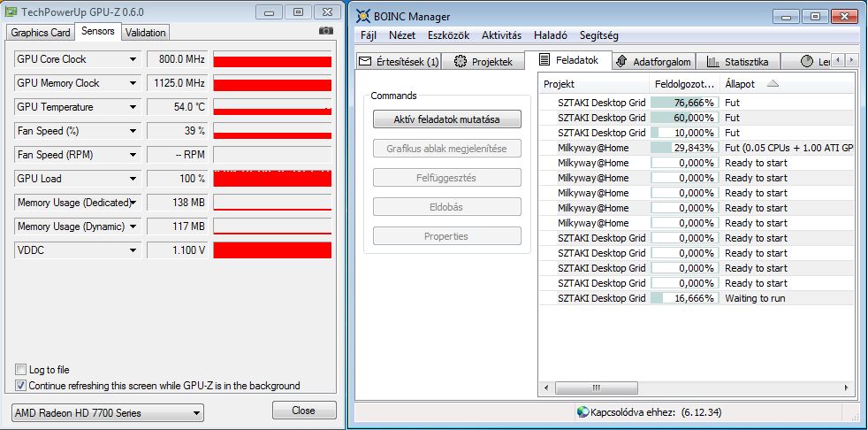Click the Grafikus ablak megjelenítése button
The width and height of the screenshot is (868, 430).
coord(446,149)
